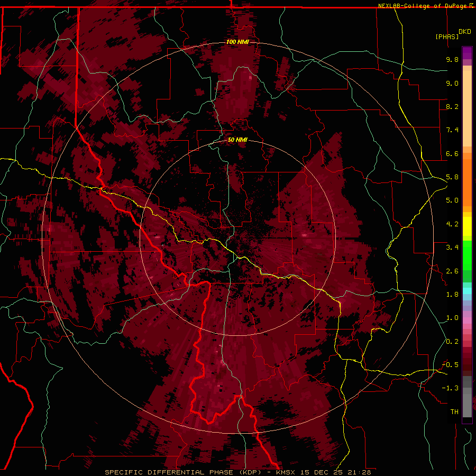Click the 5.8 scale value
Viewport: 476px width, 476px height.
click(452, 177)
